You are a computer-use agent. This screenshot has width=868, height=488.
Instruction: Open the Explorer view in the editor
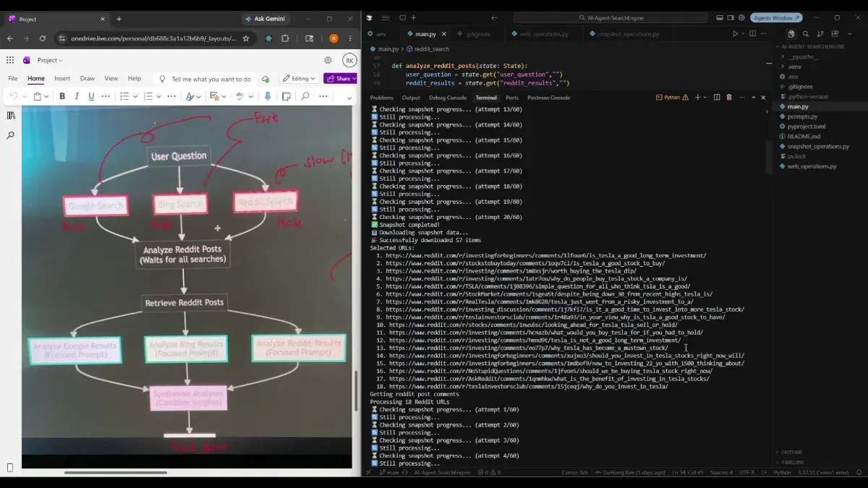coord(791,33)
